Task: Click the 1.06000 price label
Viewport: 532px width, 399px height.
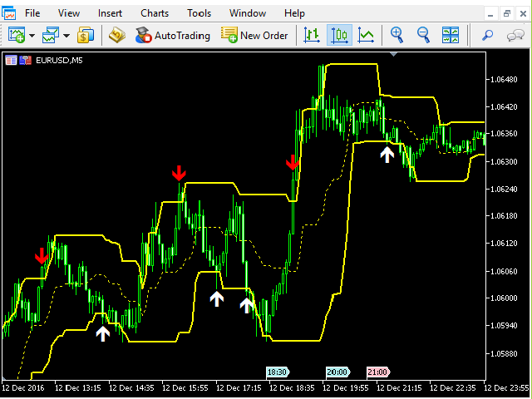Action: pyautogui.click(x=504, y=298)
